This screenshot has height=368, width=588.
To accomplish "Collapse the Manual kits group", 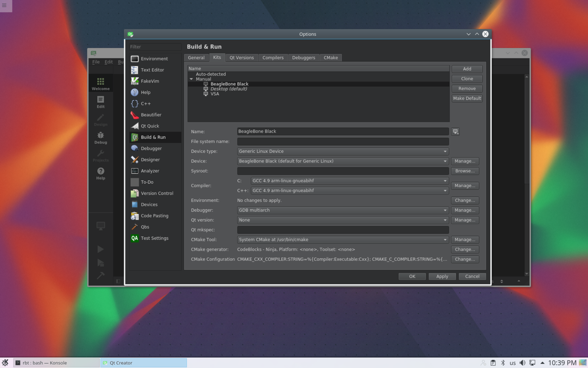I will click(x=191, y=79).
